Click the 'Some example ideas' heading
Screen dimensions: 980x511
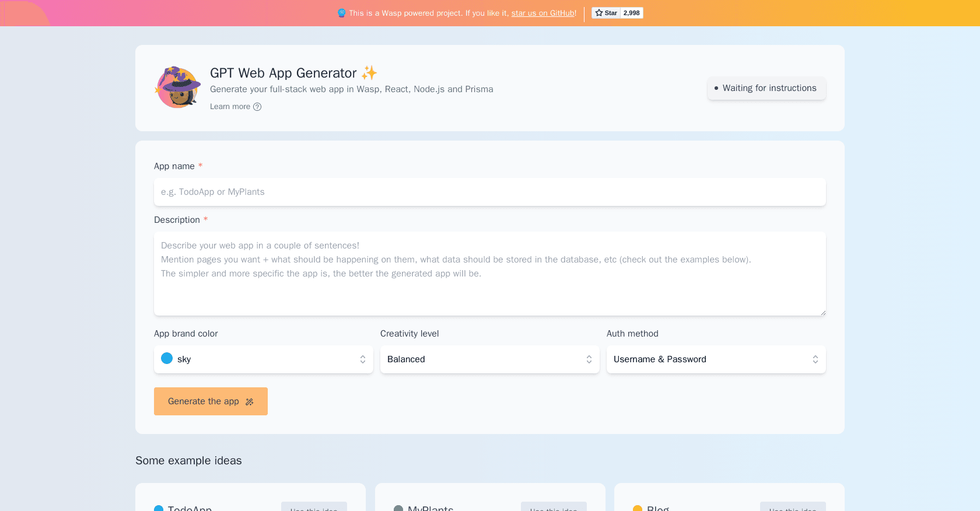[x=188, y=461]
